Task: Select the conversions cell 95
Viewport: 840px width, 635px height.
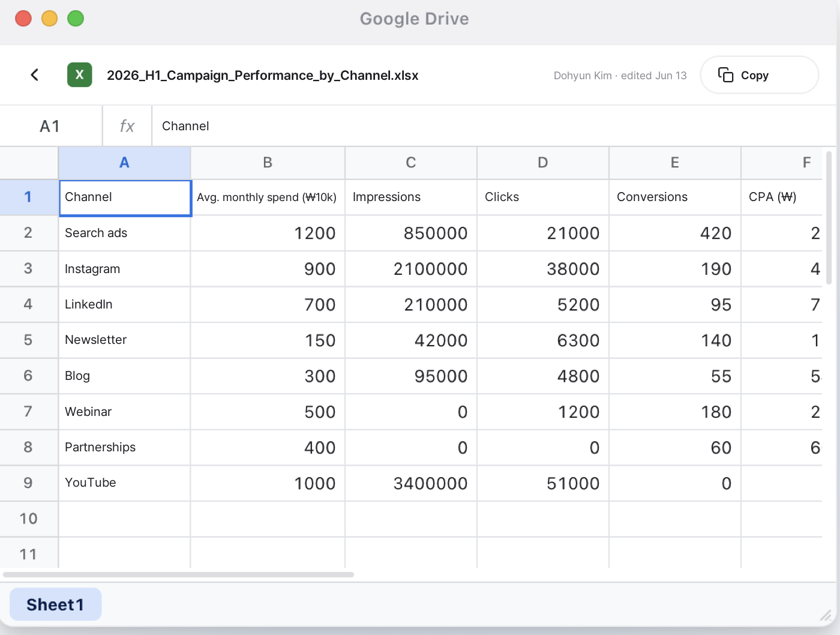Action: coord(675,304)
